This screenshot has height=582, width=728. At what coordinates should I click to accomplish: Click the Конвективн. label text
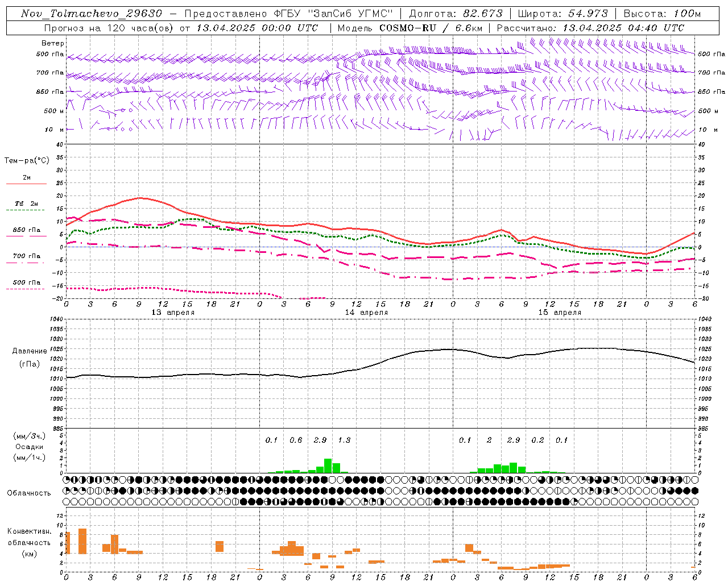(x=30, y=531)
